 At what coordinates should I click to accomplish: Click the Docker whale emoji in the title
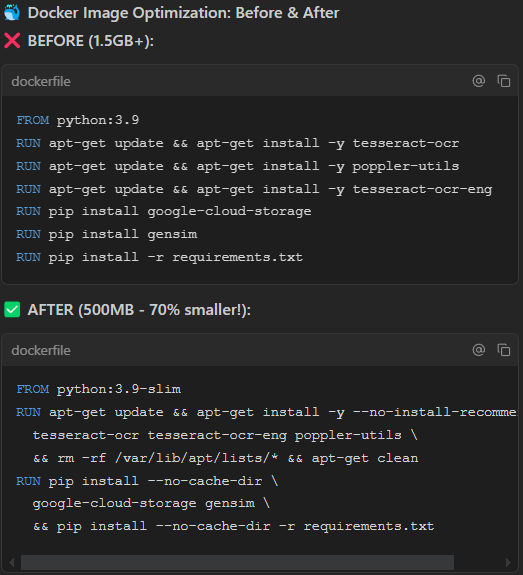pyautogui.click(x=12, y=12)
